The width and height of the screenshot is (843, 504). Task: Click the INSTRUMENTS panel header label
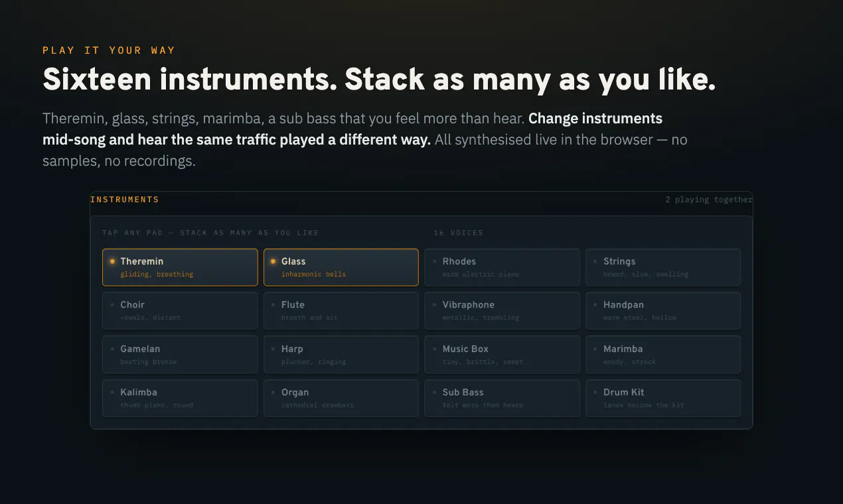[125, 200]
